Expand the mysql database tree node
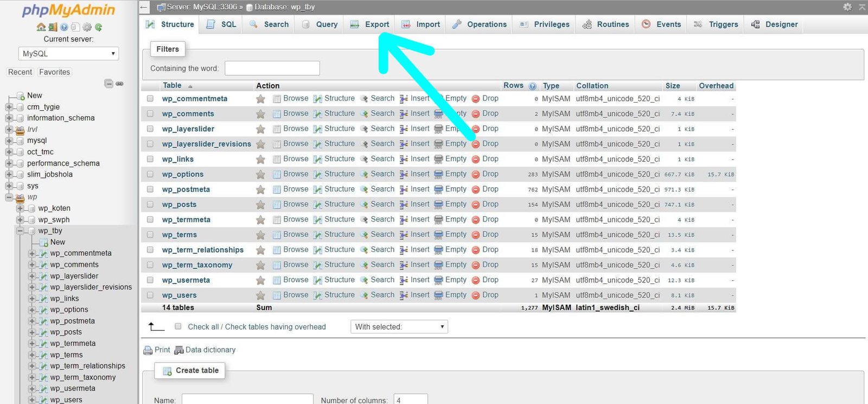 click(9, 141)
